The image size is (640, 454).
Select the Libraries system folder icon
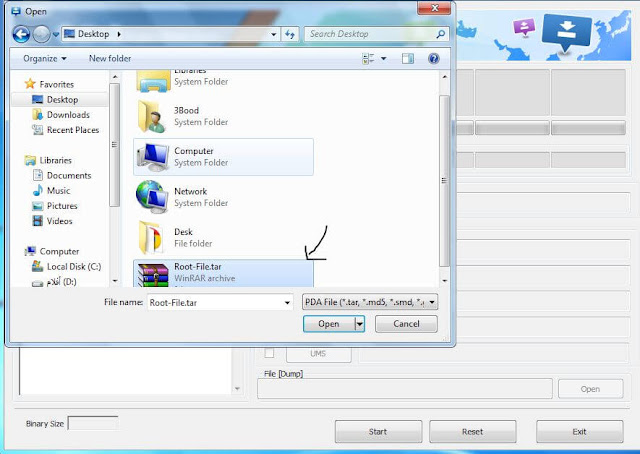pyautogui.click(x=153, y=81)
